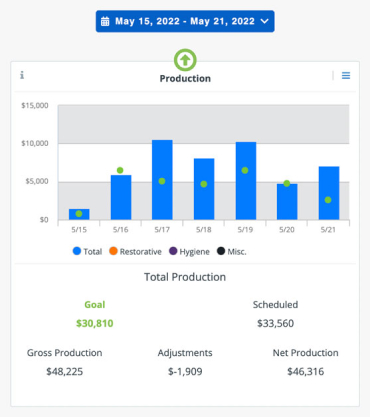The image size is (370, 417).
Task: Click the Adjustments label
Action: tap(185, 353)
